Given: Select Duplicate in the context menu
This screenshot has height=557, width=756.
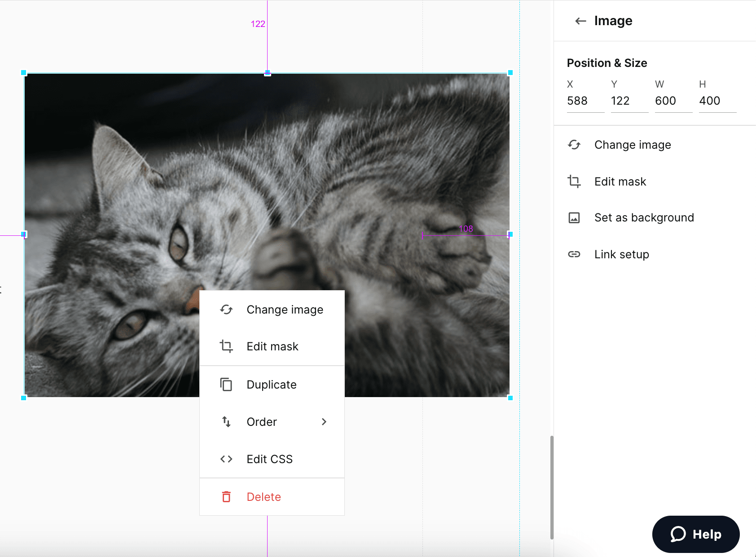Looking at the screenshot, I should click(272, 385).
